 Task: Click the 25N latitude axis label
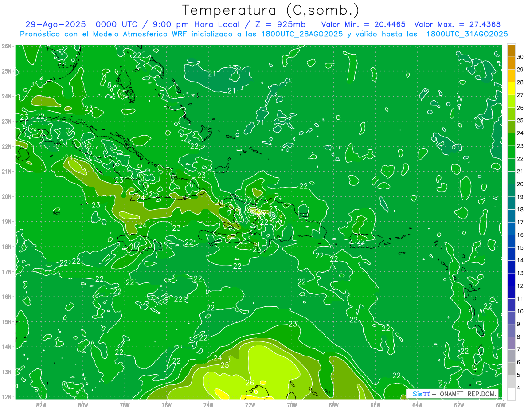(6, 71)
